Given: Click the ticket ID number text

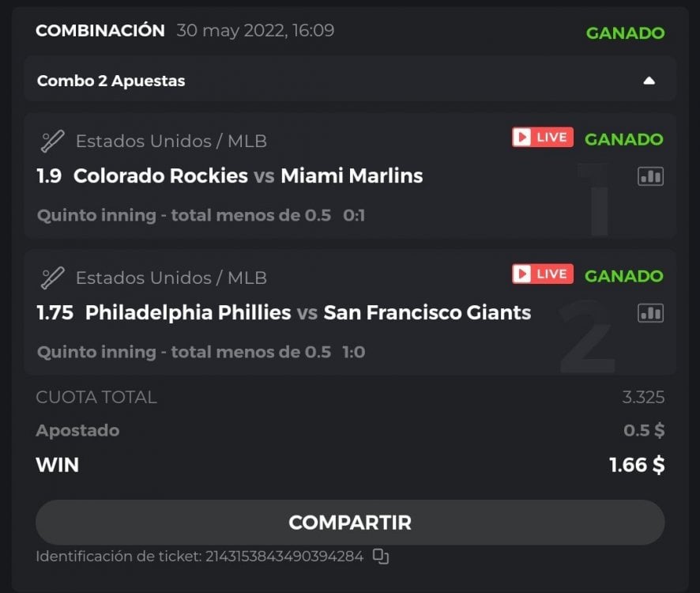Looking at the screenshot, I should (x=284, y=557).
